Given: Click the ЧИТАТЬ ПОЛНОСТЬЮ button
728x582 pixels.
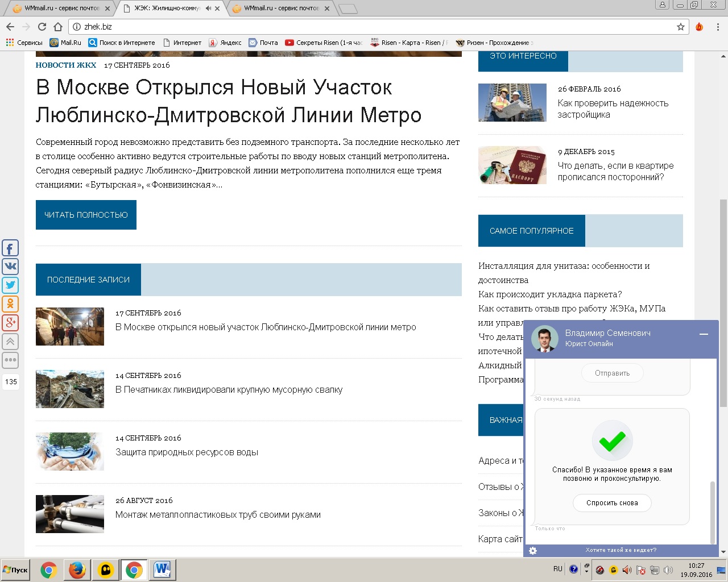Looking at the screenshot, I should click(86, 215).
